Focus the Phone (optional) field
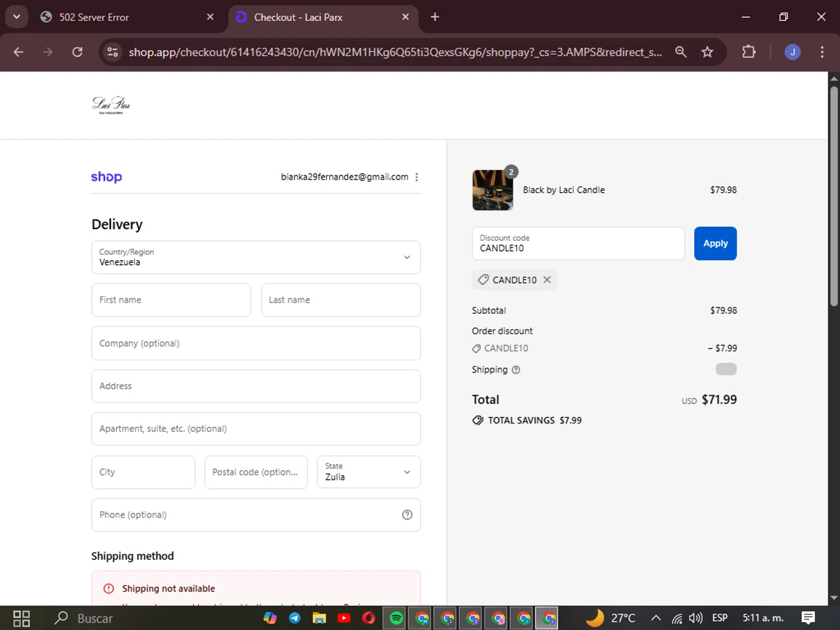The width and height of the screenshot is (840, 630). [x=256, y=515]
